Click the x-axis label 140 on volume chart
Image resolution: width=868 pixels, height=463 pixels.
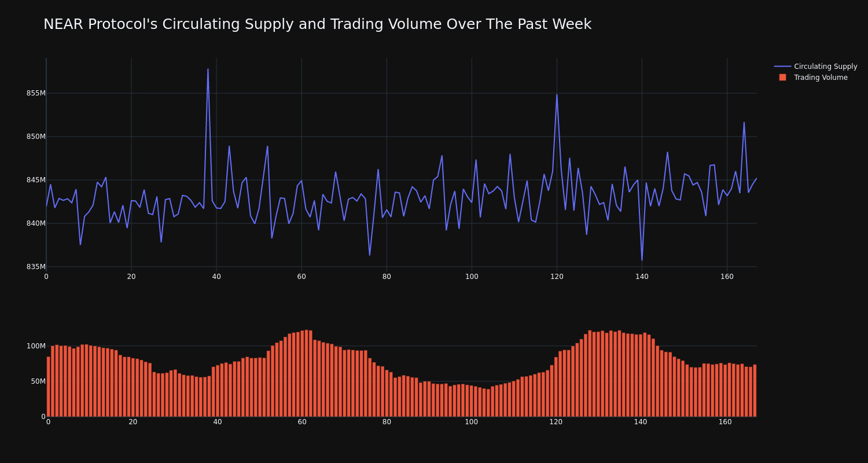pyautogui.click(x=641, y=422)
